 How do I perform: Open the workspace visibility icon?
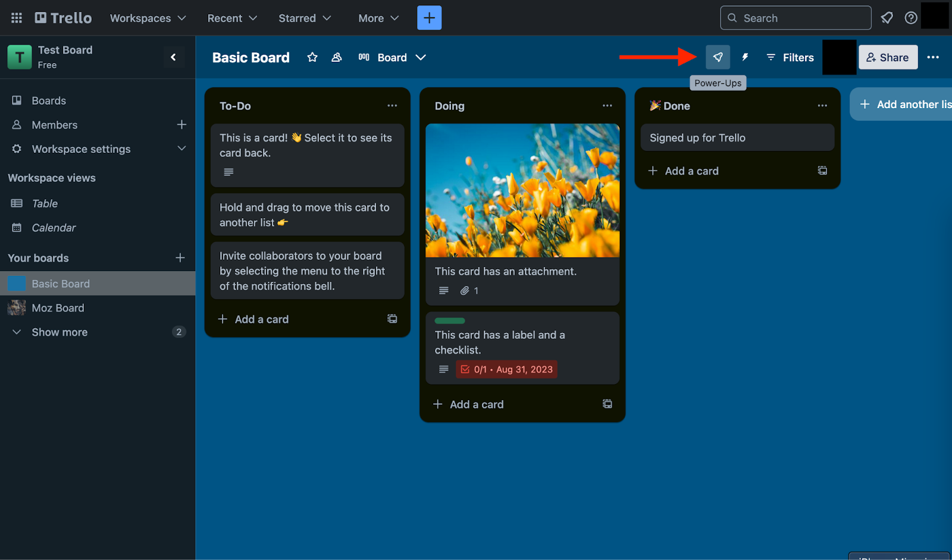(337, 57)
